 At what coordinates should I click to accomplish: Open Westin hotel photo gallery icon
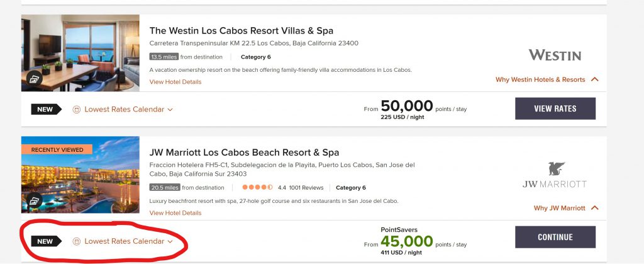(32, 79)
